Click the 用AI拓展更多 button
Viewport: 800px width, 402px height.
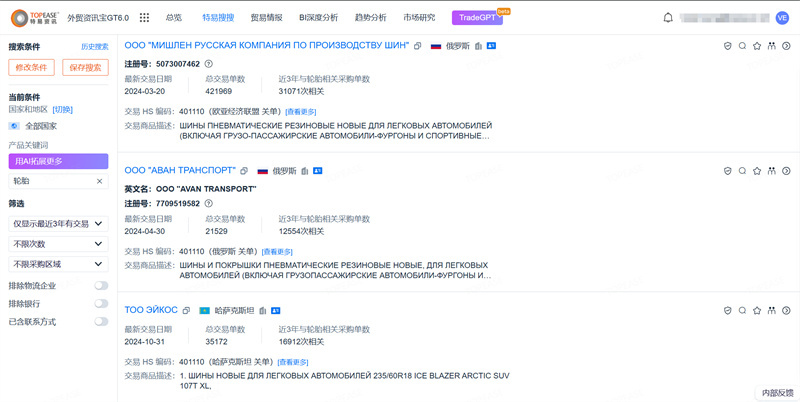(x=58, y=161)
